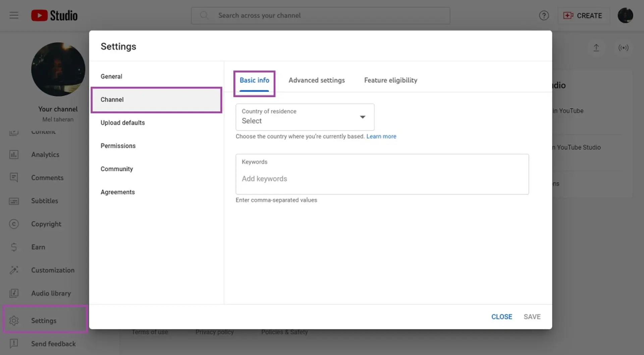Open the help question mark icon
644x355 pixels.
coord(544,15)
